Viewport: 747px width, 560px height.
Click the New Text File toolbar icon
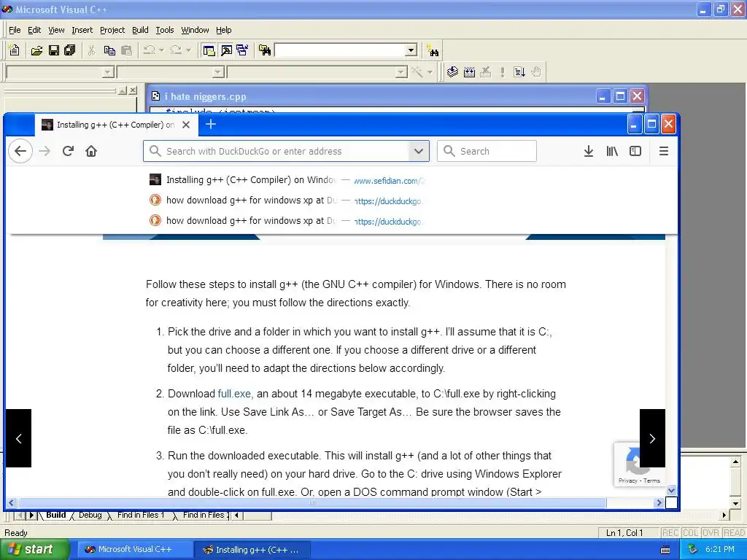tap(15, 50)
